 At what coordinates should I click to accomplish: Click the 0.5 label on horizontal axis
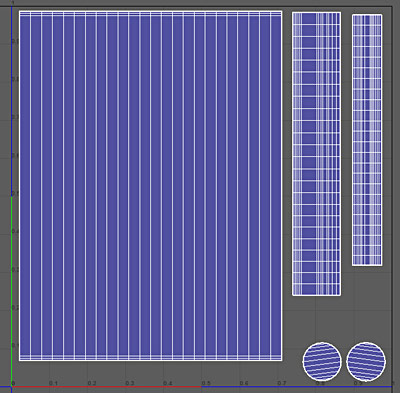coord(206,383)
